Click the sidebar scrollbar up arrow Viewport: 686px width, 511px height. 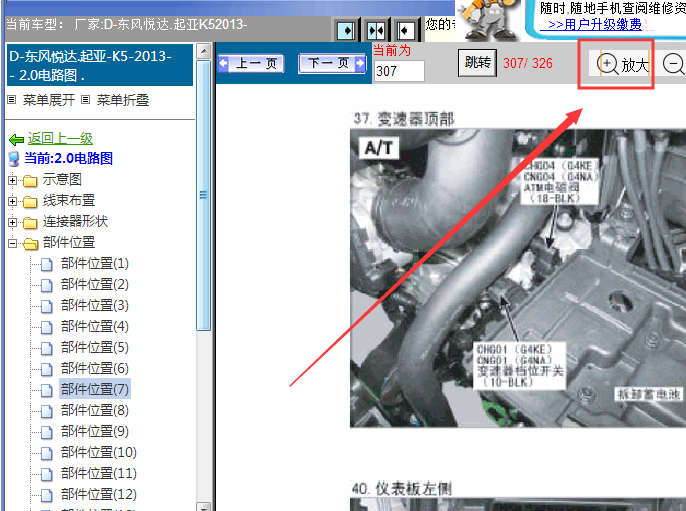coord(203,51)
